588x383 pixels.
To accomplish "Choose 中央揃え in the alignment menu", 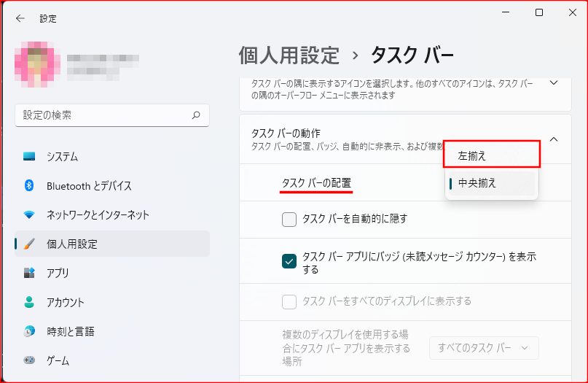I will click(x=492, y=183).
